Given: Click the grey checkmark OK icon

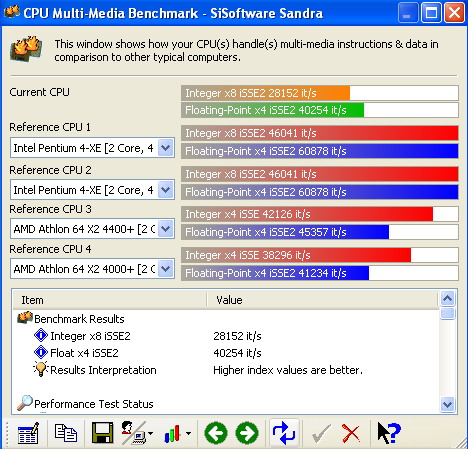Looking at the screenshot, I should [321, 433].
